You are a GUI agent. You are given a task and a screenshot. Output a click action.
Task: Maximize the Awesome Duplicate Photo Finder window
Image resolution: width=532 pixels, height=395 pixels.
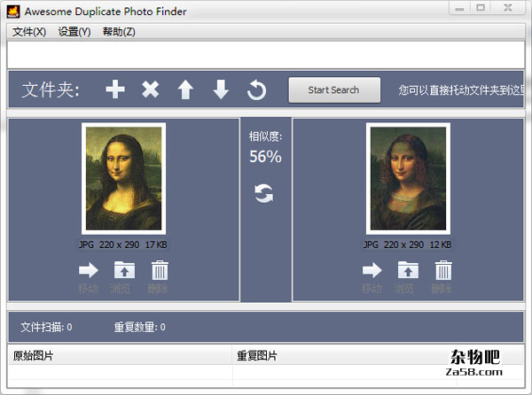(481, 8)
